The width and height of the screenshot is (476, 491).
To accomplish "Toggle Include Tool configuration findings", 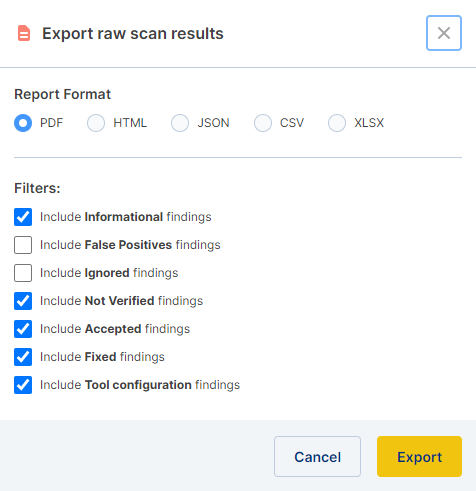I will click(23, 385).
